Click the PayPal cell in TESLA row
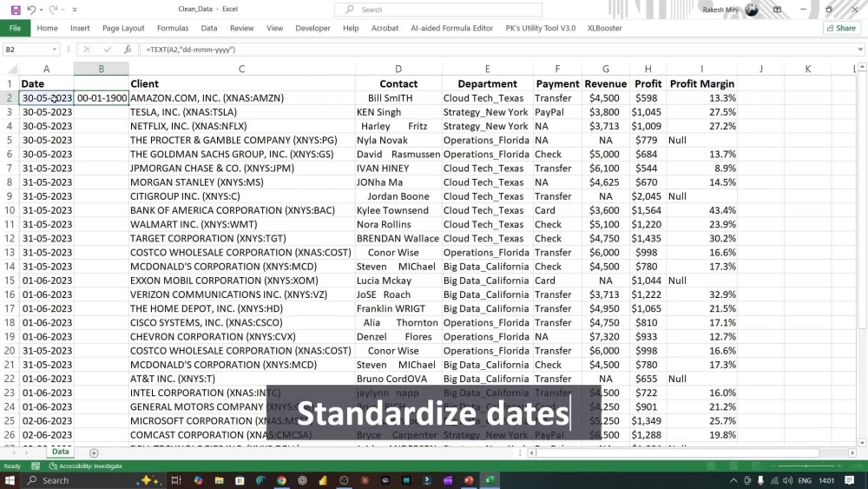This screenshot has height=489, width=868. [x=557, y=112]
